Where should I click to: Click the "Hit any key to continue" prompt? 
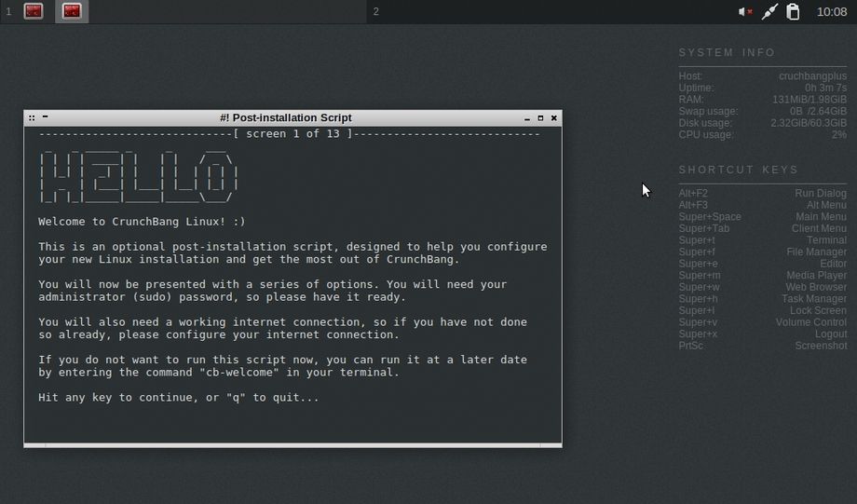coord(179,398)
